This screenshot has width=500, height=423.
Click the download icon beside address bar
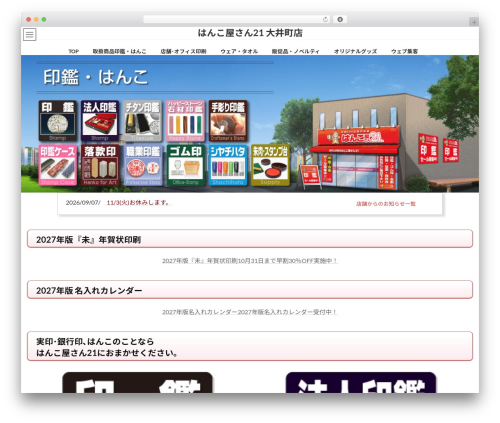(340, 19)
